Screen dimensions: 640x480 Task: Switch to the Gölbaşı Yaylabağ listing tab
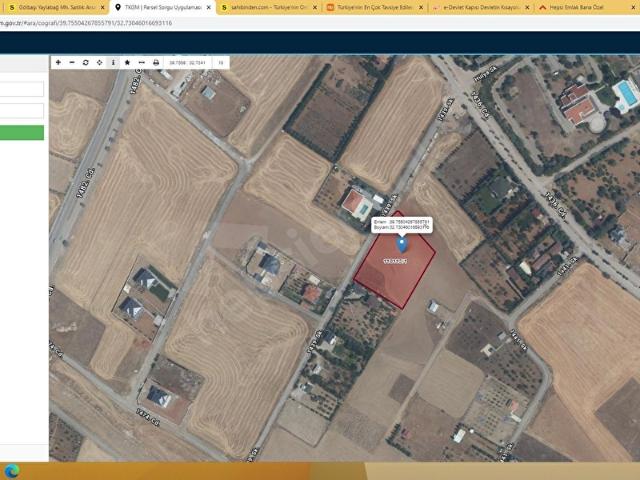click(x=56, y=7)
